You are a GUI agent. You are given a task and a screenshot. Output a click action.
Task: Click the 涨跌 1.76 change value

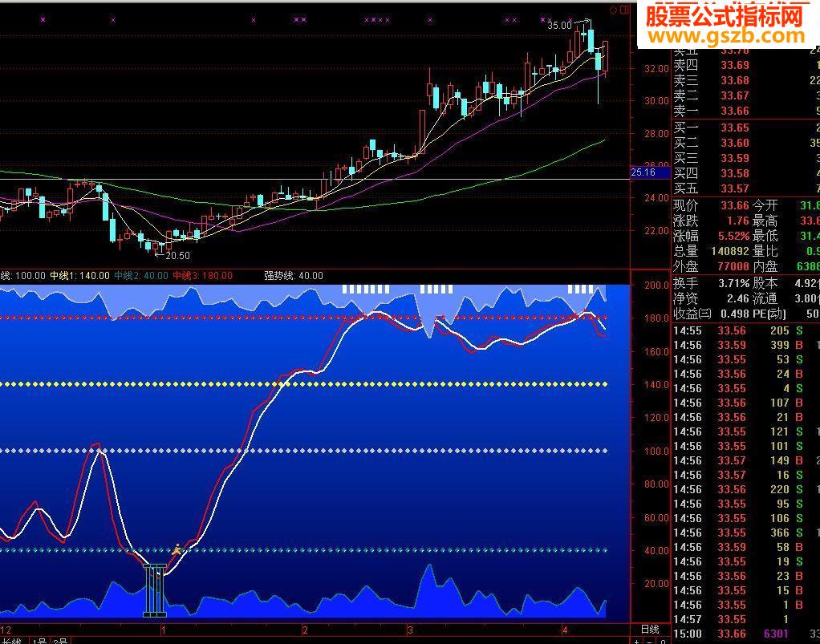coord(738,221)
